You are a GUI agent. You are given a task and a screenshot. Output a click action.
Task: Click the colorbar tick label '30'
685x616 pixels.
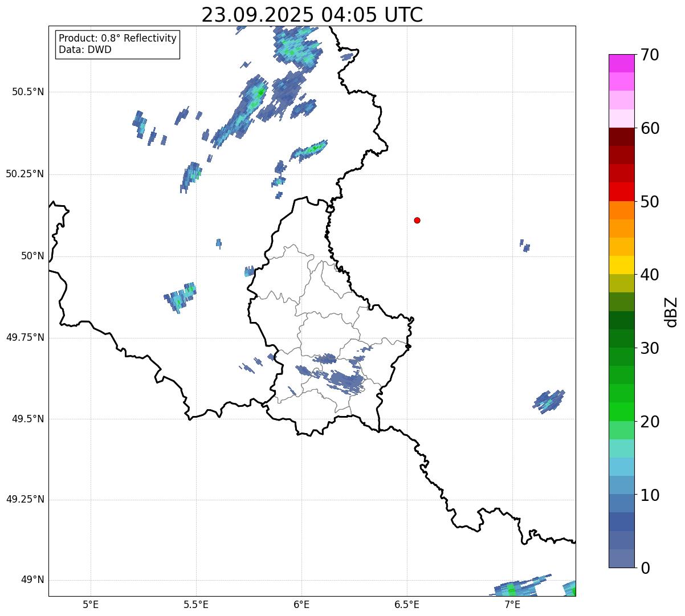[x=650, y=348]
